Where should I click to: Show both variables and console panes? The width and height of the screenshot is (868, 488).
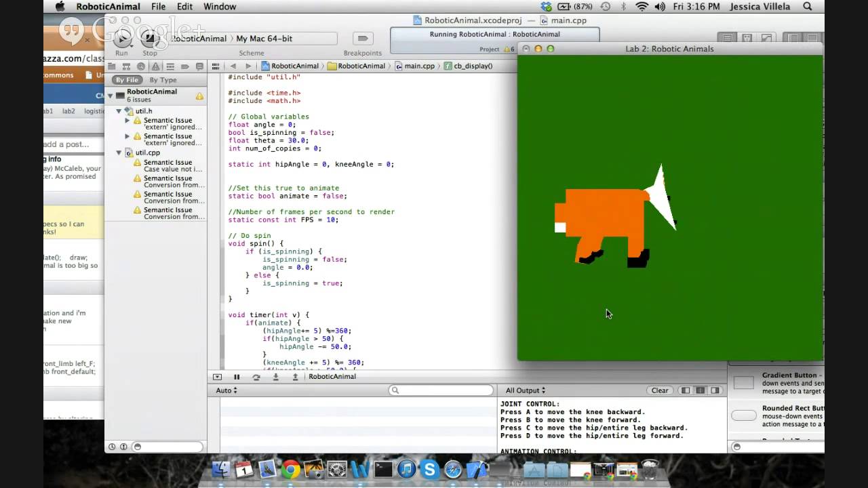[x=700, y=390]
